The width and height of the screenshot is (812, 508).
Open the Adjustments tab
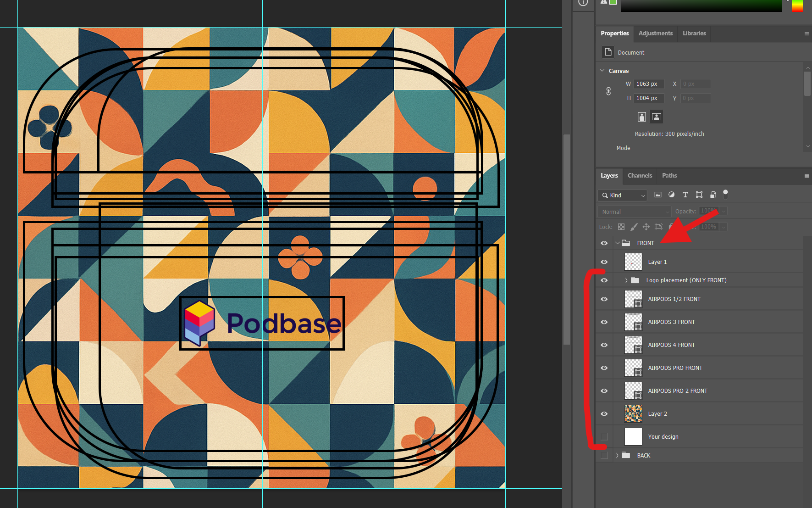point(655,33)
